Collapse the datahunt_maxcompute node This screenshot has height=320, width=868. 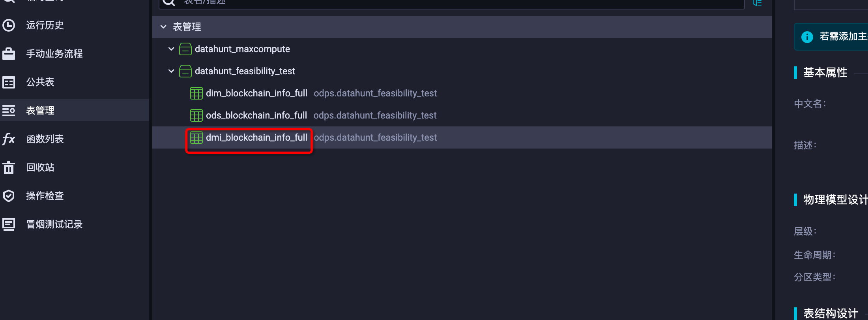tap(171, 49)
